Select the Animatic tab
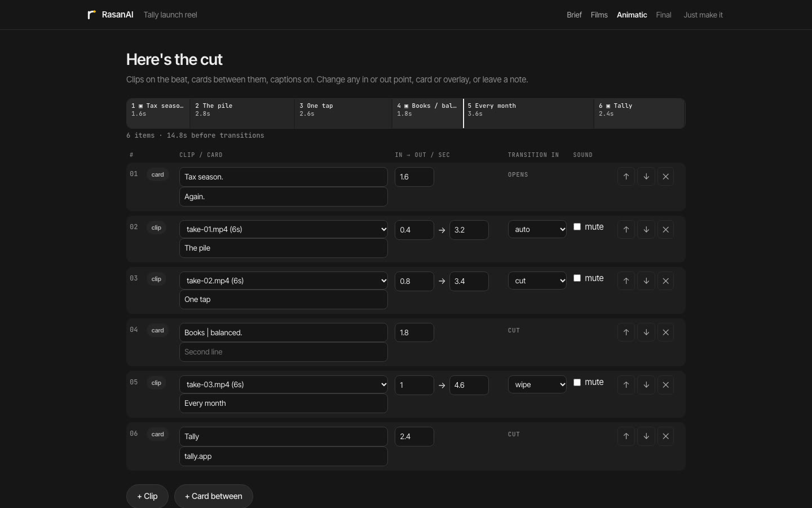812x508 pixels. pos(632,15)
